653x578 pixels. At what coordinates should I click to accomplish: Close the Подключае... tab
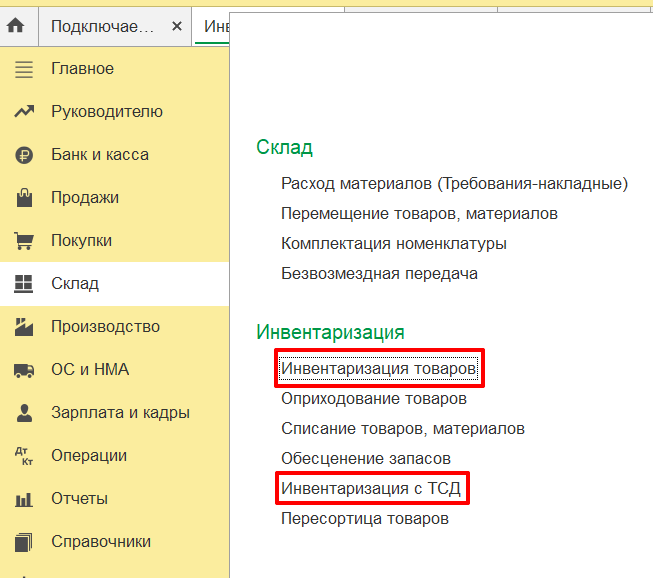tap(177, 26)
